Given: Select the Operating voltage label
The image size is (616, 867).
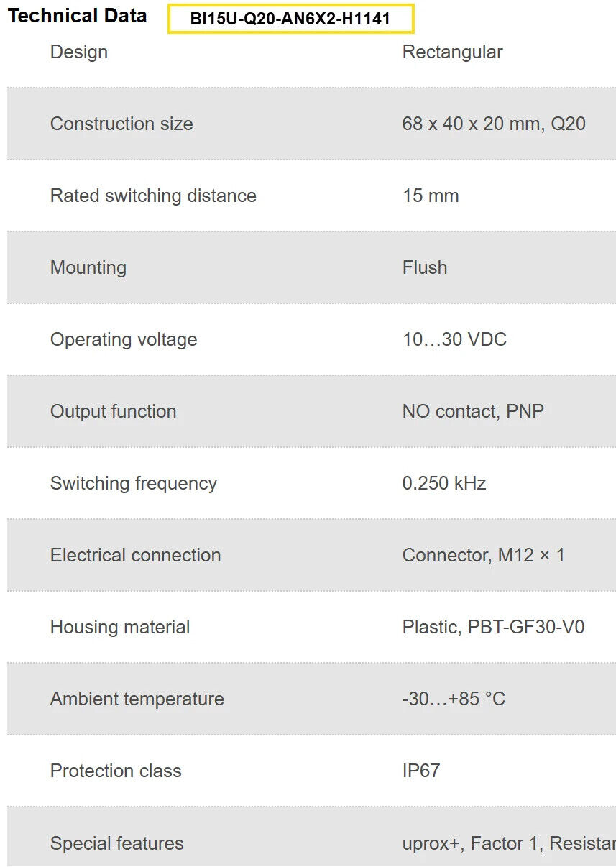Looking at the screenshot, I should pyautogui.click(x=124, y=339).
